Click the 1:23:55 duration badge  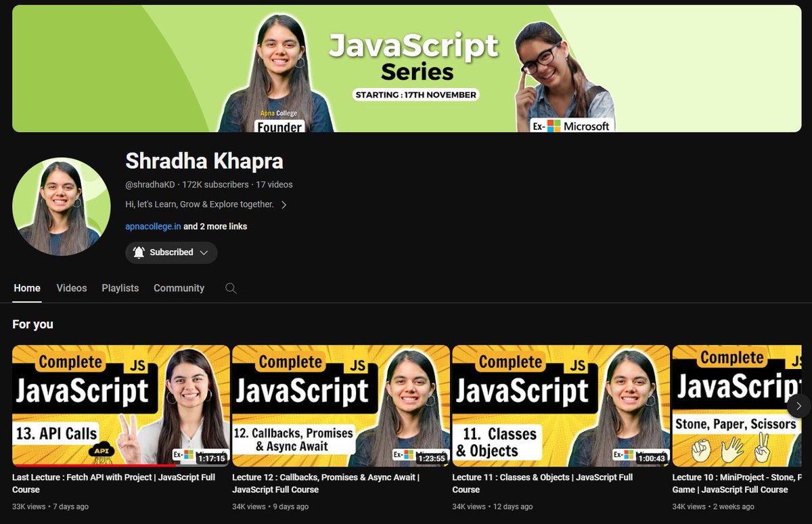(x=432, y=458)
